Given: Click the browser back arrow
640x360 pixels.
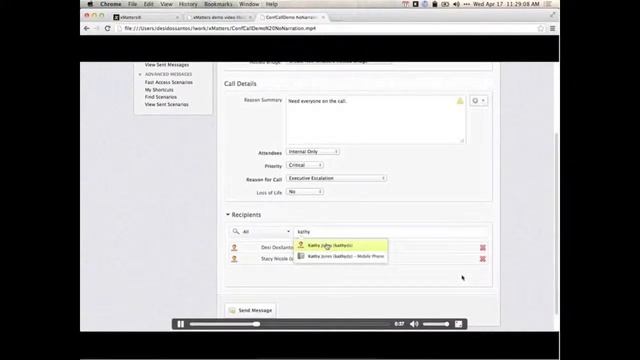Looking at the screenshot, I should [x=87, y=29].
